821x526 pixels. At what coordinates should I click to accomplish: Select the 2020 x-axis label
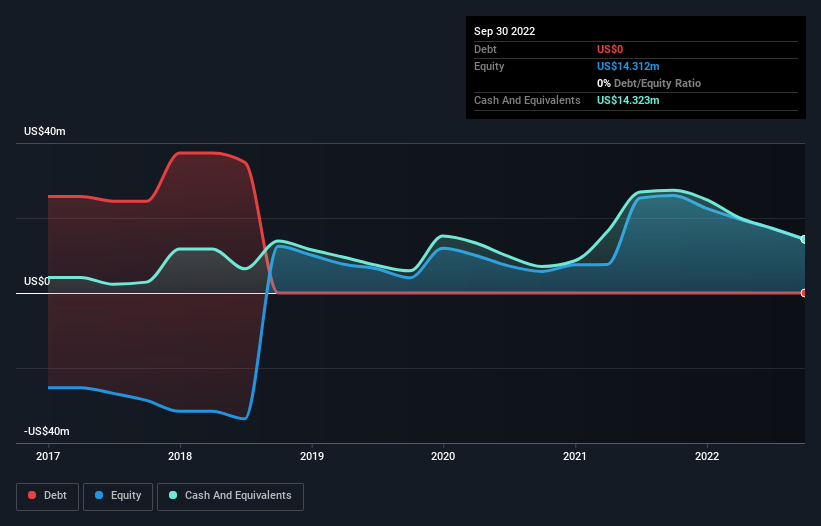443,456
